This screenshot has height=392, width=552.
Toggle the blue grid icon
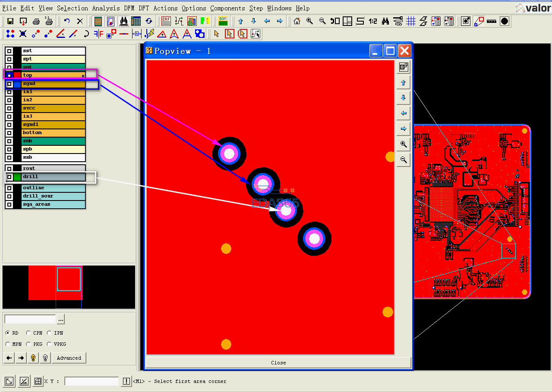(411, 21)
